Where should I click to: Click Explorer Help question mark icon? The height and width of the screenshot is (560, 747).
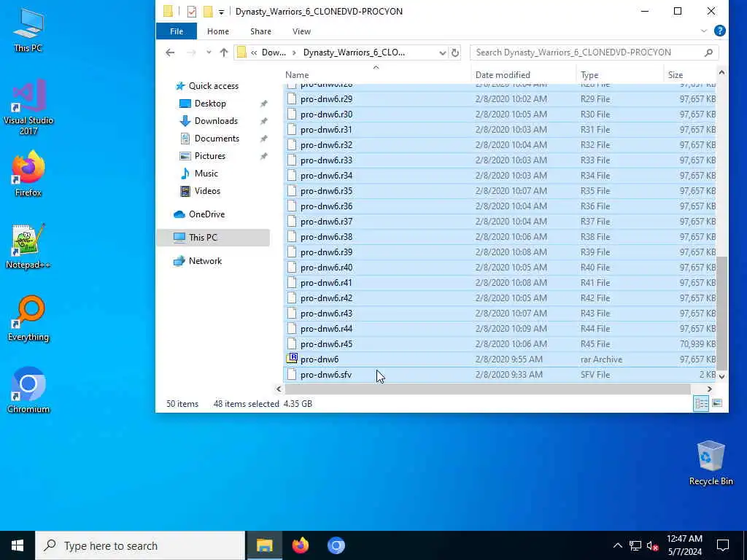pos(719,31)
